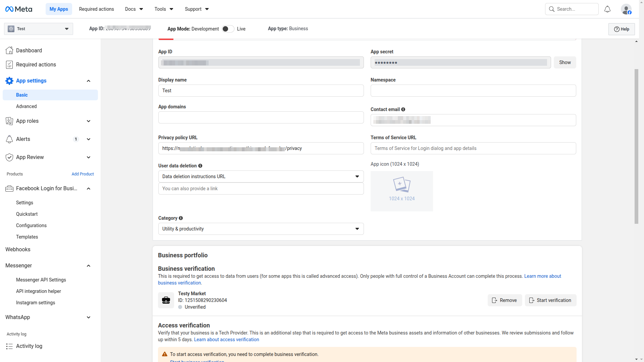644x362 pixels.
Task: Toggle App Mode to Live
Action: [228, 29]
